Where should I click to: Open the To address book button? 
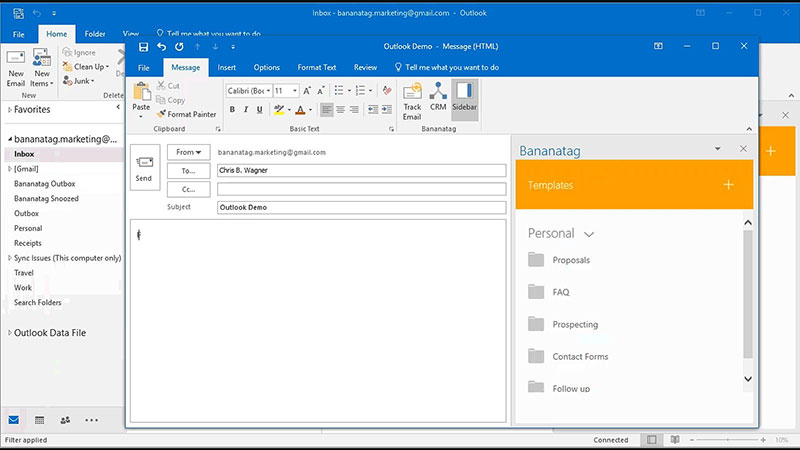click(x=188, y=171)
